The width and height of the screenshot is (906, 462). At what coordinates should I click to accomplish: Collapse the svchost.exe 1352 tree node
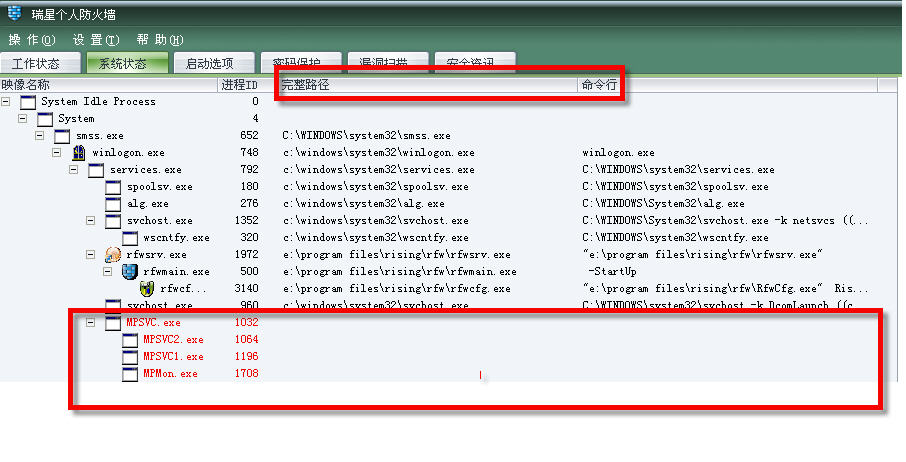91,221
